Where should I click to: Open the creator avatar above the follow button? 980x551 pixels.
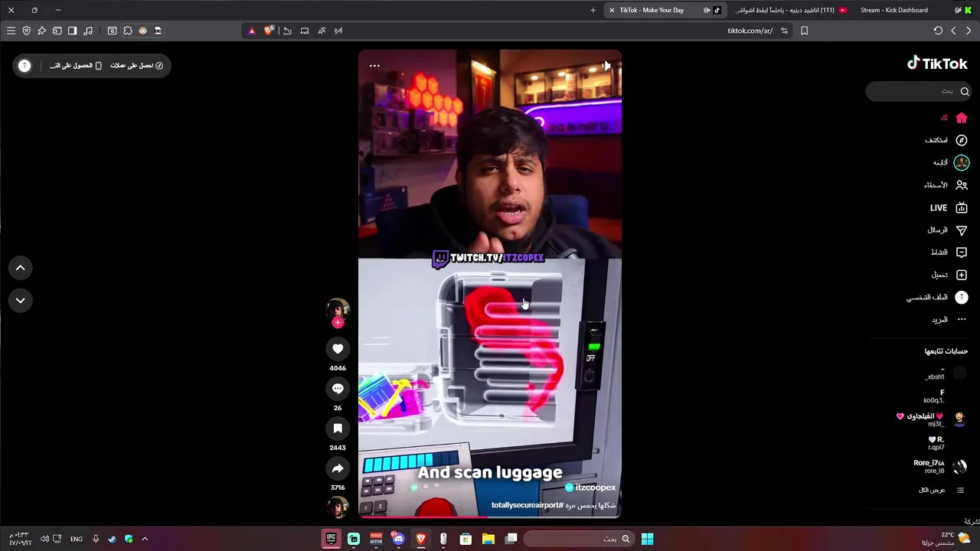(338, 309)
